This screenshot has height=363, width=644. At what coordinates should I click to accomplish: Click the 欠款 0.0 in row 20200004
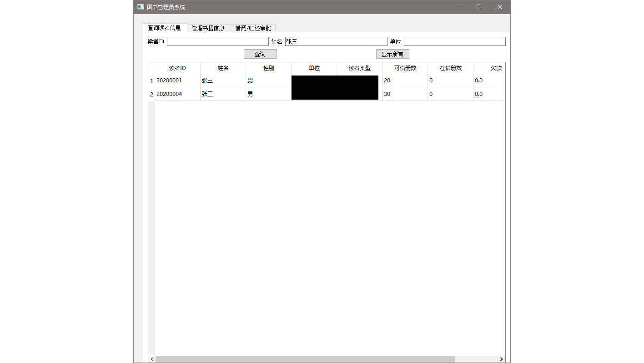coord(489,94)
